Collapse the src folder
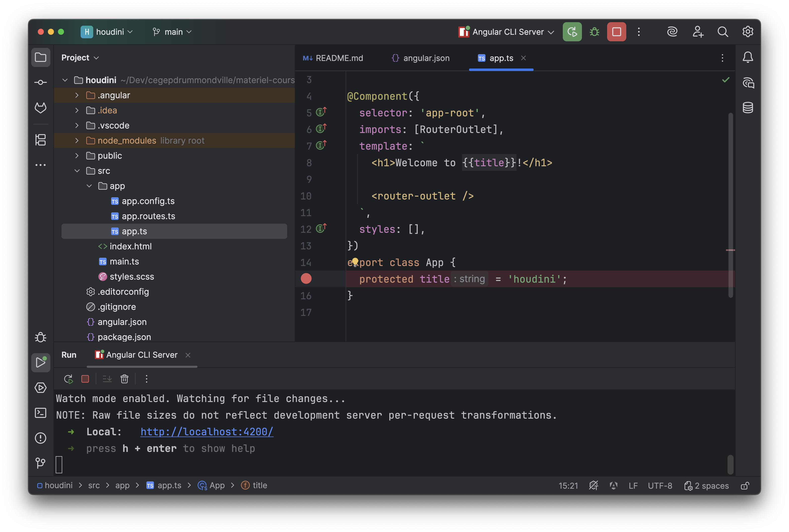Image resolution: width=789 pixels, height=532 pixels. 77,171
